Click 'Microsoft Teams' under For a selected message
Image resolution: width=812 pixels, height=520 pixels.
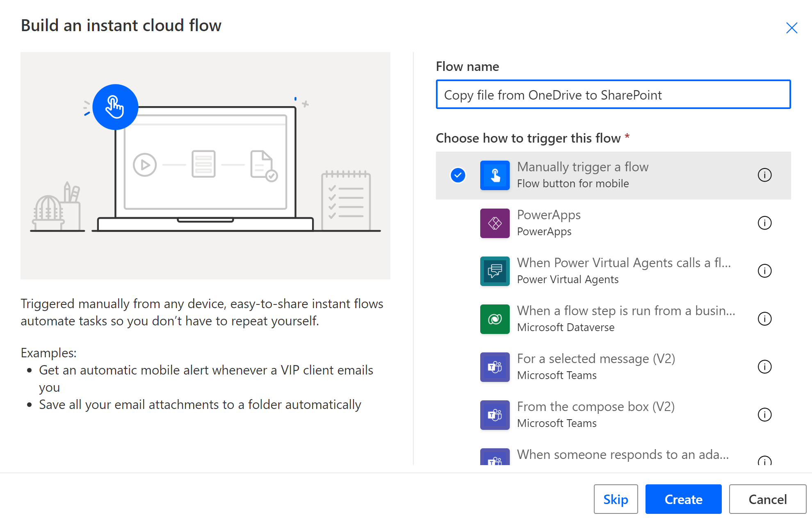[557, 375]
